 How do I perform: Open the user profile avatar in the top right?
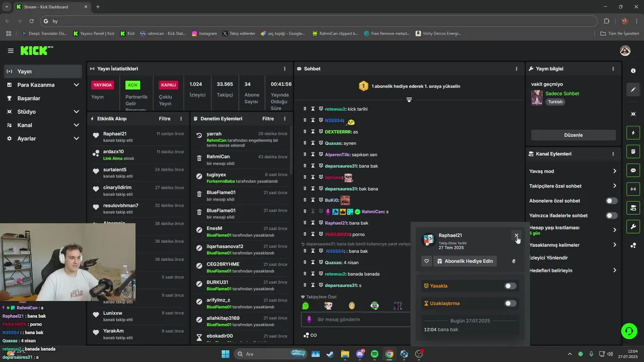click(625, 51)
